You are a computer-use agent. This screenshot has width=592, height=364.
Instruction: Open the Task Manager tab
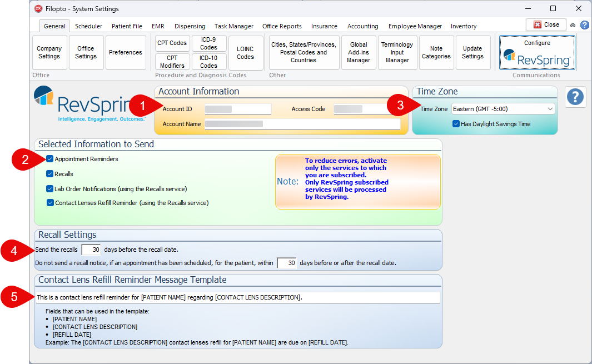(234, 26)
